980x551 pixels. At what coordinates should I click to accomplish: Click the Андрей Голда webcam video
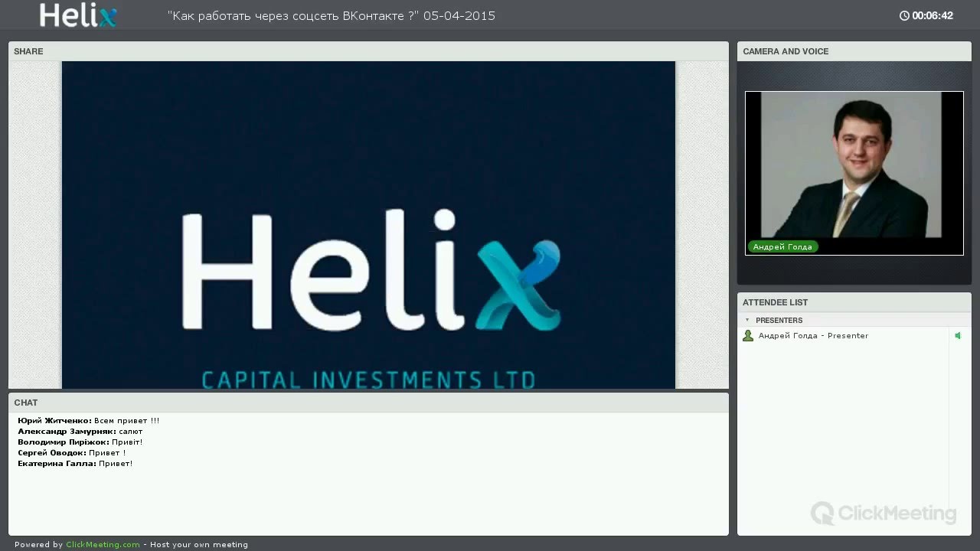point(854,173)
